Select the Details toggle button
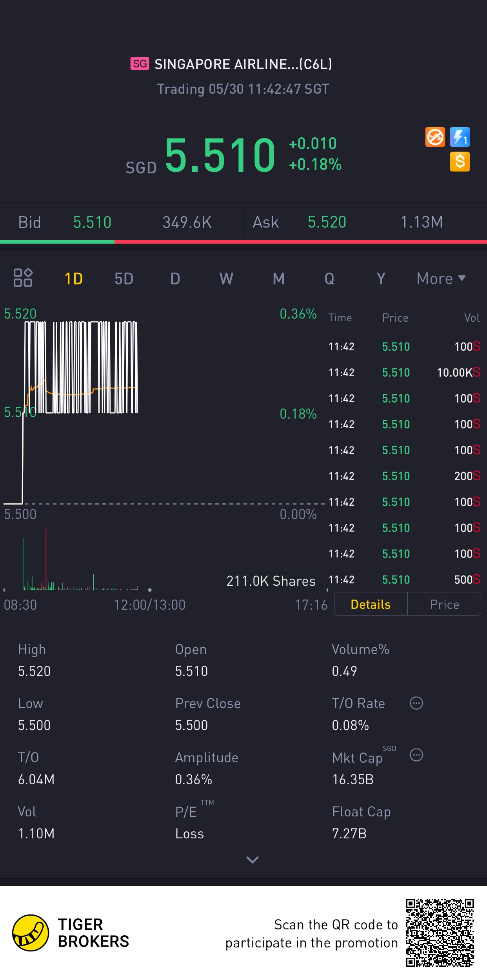The width and height of the screenshot is (487, 980). point(371,604)
